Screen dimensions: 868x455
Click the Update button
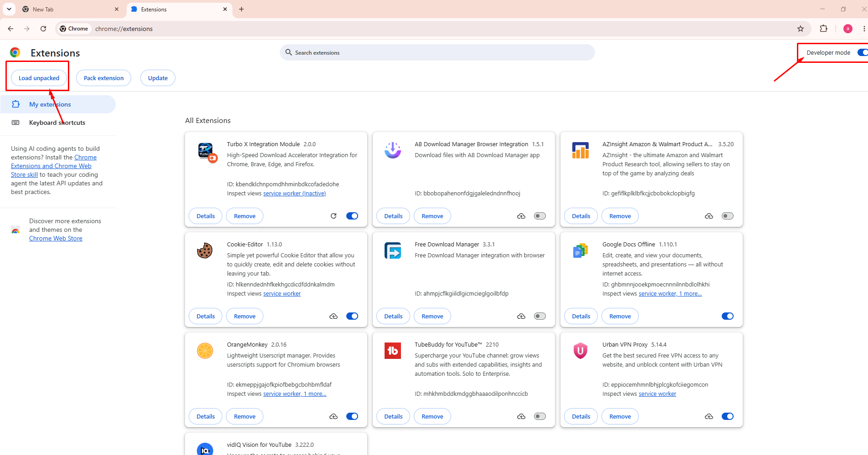click(x=158, y=78)
